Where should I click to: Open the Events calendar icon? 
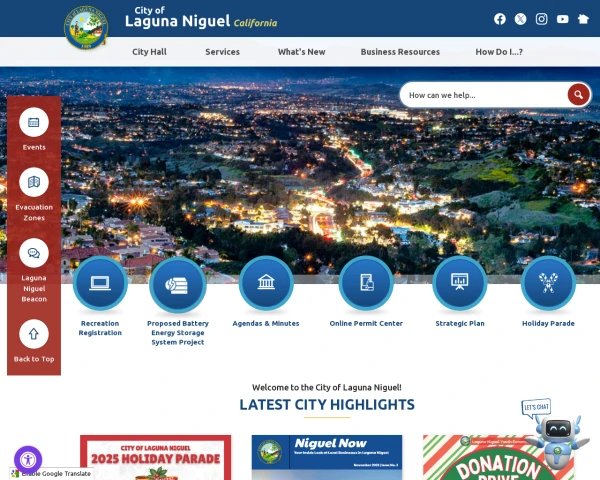coord(34,122)
